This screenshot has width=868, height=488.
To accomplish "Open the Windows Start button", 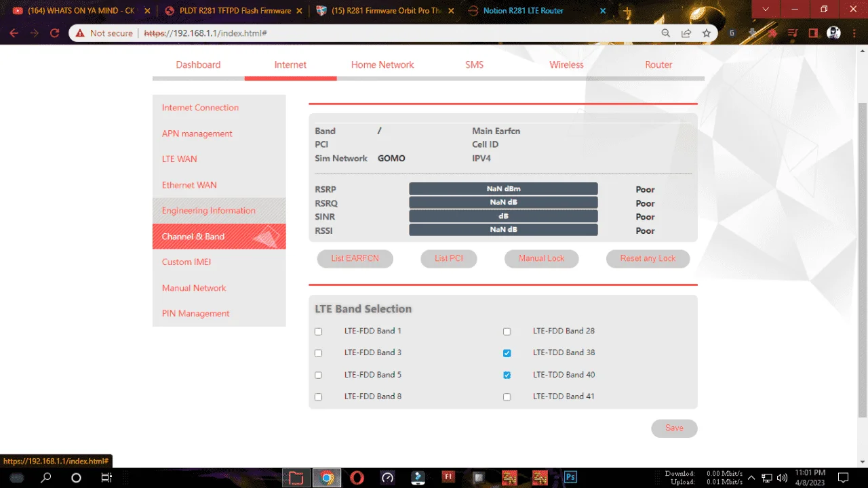I will pos(16,478).
